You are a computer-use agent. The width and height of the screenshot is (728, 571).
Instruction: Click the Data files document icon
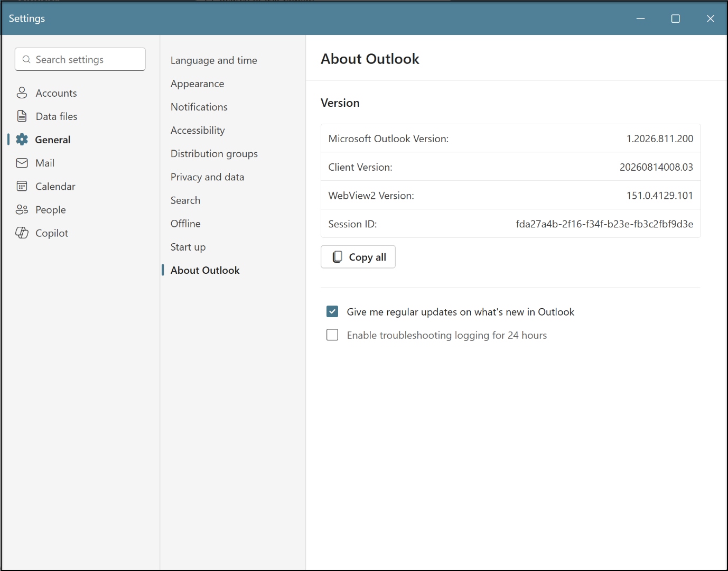pyautogui.click(x=22, y=116)
